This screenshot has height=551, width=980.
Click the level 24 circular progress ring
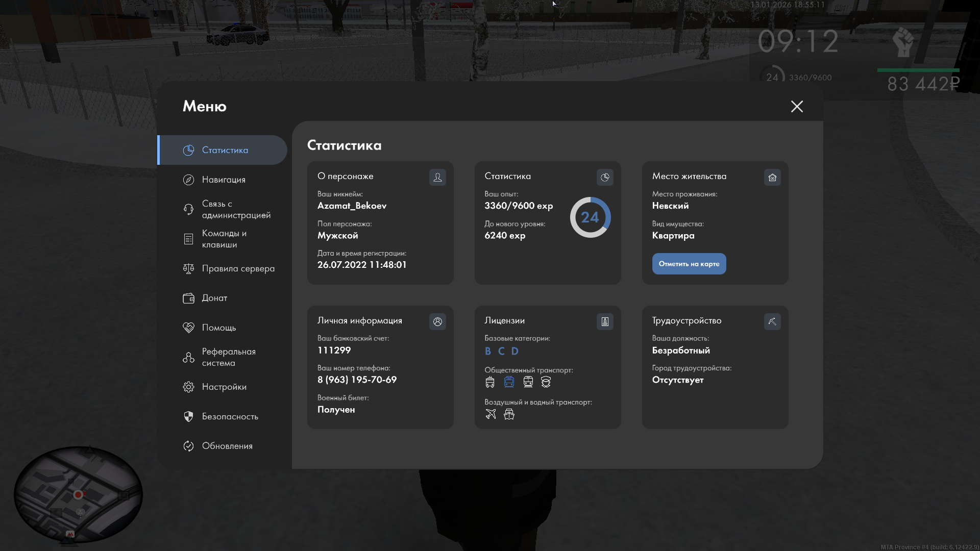coord(590,217)
